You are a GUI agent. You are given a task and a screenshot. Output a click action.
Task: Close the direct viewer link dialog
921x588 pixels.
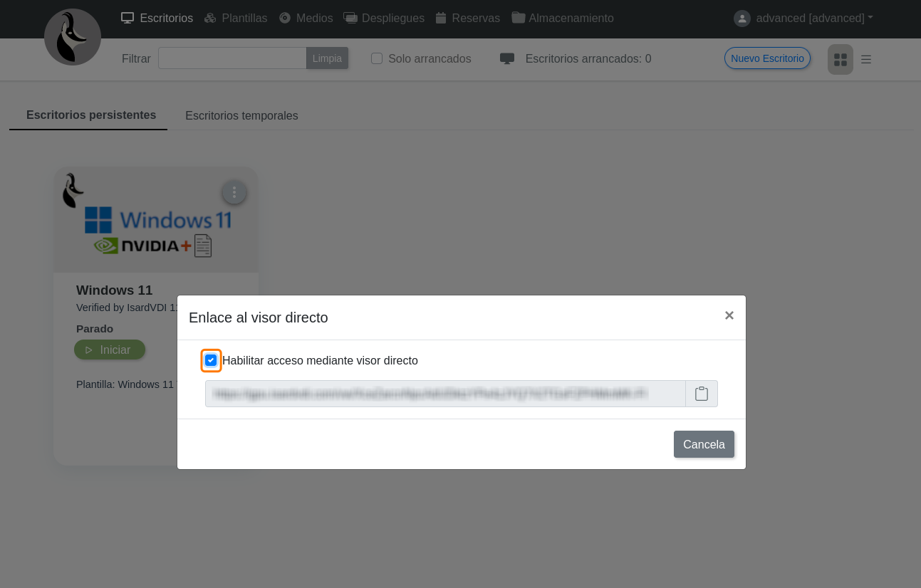click(729, 315)
